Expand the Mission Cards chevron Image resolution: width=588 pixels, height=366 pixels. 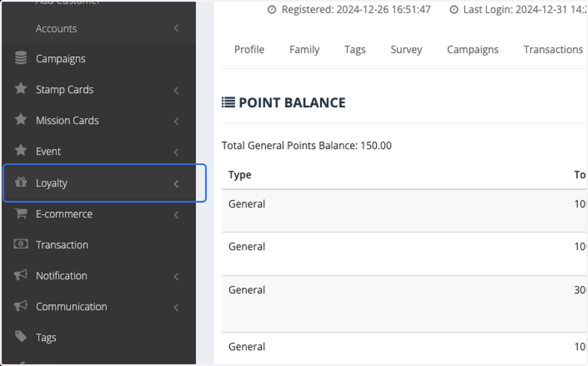pyautogui.click(x=176, y=121)
